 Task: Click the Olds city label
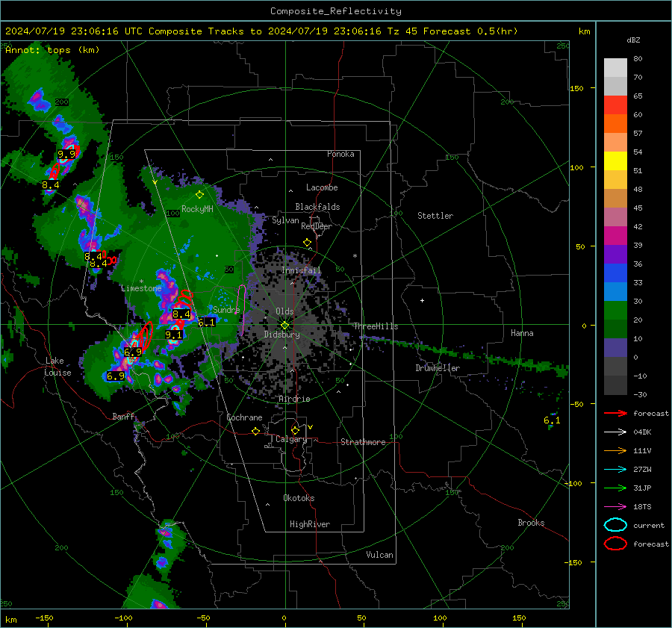click(284, 311)
